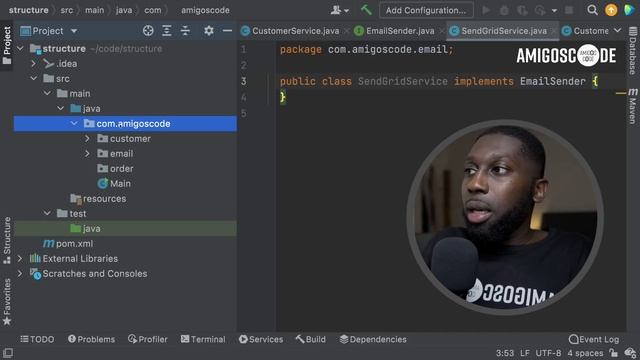Expand External Libraries node
Image resolution: width=640 pixels, height=360 pixels.
coord(20,258)
